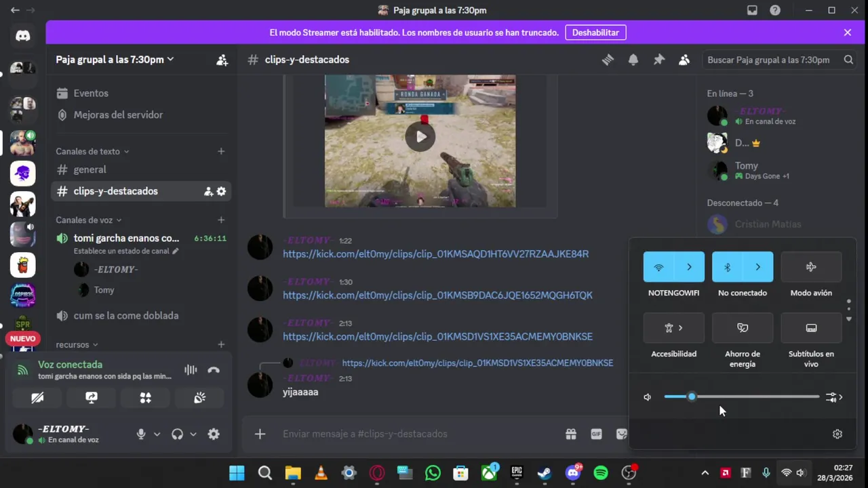Open Spotify from taskbar
Image resolution: width=868 pixels, height=488 pixels.
pyautogui.click(x=601, y=473)
